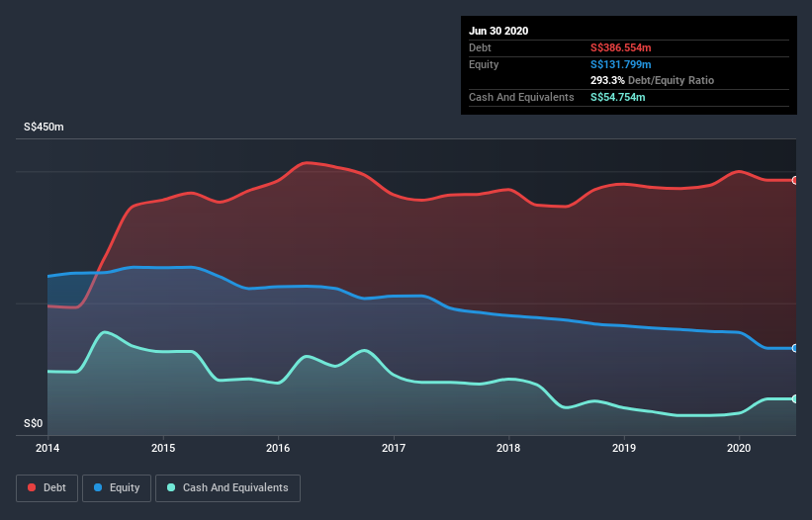The width and height of the screenshot is (812, 520).
Task: Click the 2020 x-axis label
Action: point(739,448)
